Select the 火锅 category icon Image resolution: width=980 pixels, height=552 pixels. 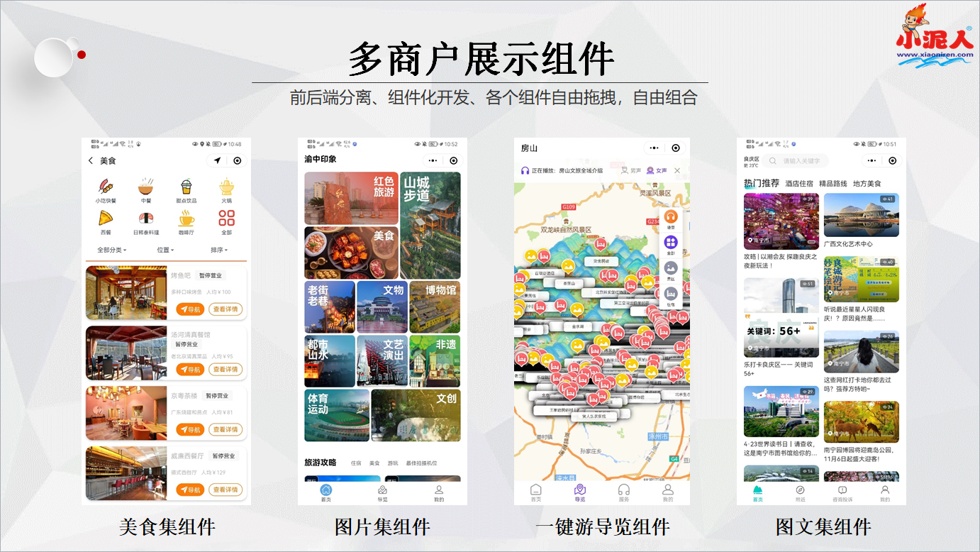[x=226, y=188]
